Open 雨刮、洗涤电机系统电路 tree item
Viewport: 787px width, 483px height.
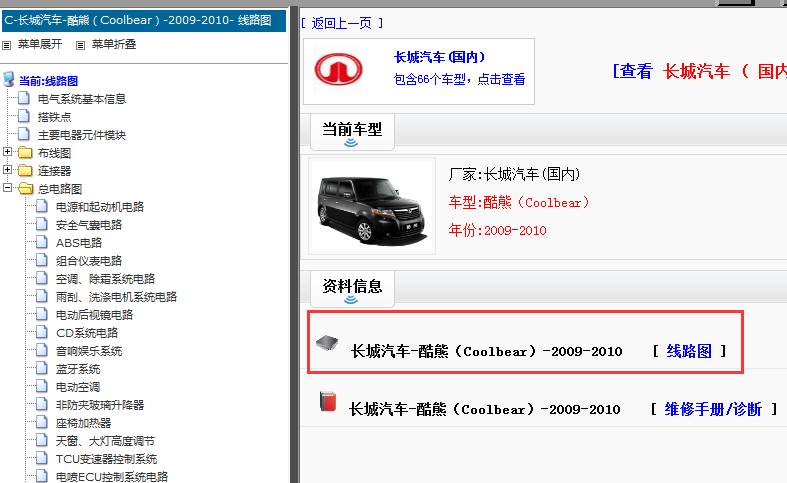pyautogui.click(x=116, y=297)
